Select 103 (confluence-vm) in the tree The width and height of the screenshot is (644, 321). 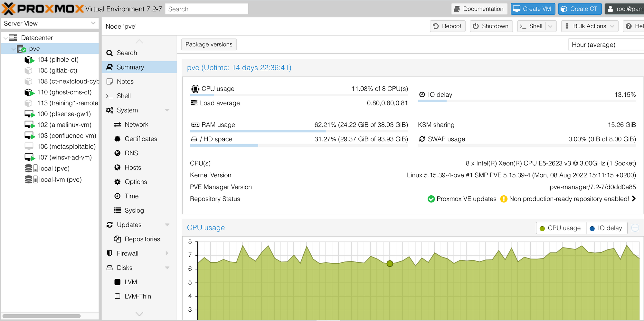click(50, 136)
